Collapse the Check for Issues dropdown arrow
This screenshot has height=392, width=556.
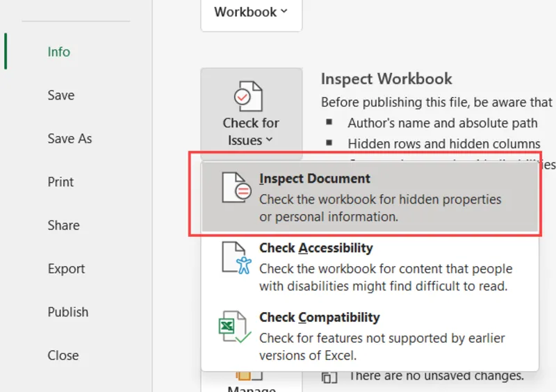(269, 140)
